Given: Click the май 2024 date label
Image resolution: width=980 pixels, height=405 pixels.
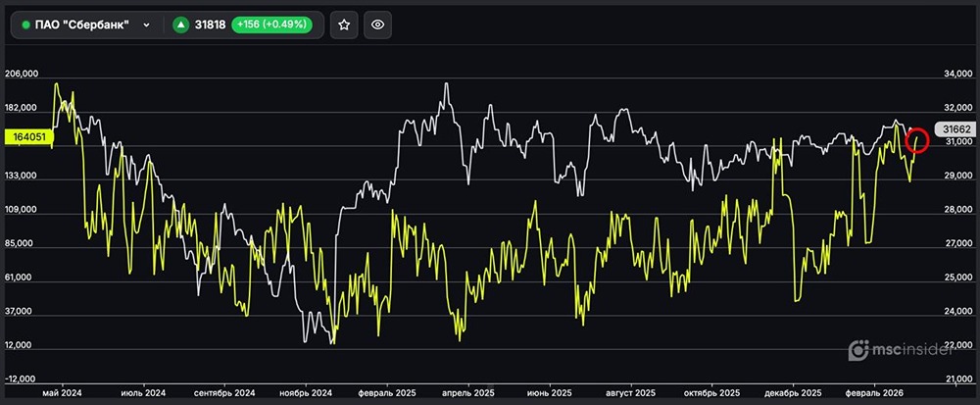Looking at the screenshot, I should tap(62, 394).
